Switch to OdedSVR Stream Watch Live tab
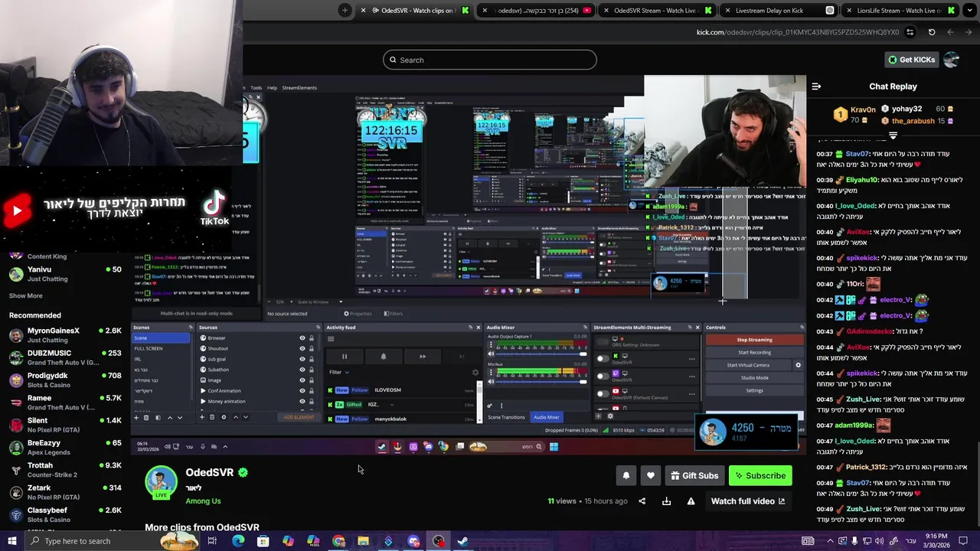Screen dimensions: 980x551 [x=656, y=10]
